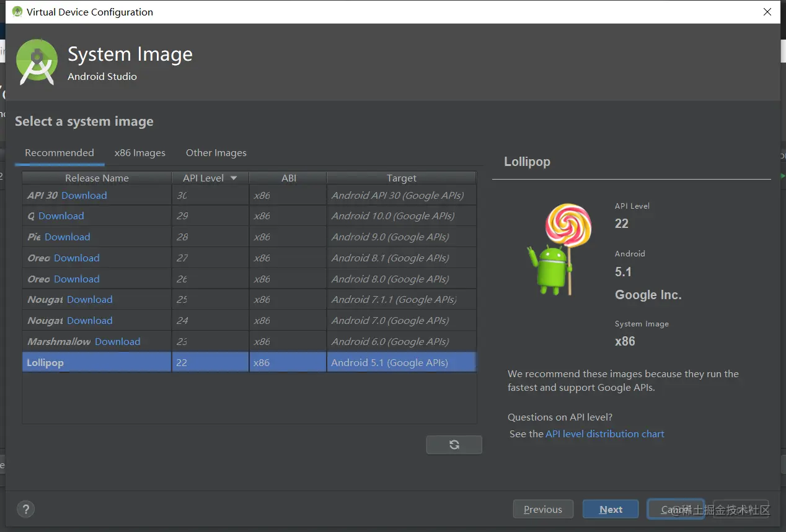The image size is (786, 532).
Task: Click the Next button
Action: coord(611,509)
